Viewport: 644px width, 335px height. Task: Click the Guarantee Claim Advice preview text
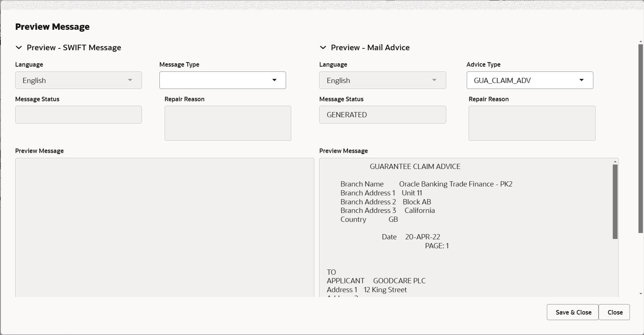pos(415,166)
